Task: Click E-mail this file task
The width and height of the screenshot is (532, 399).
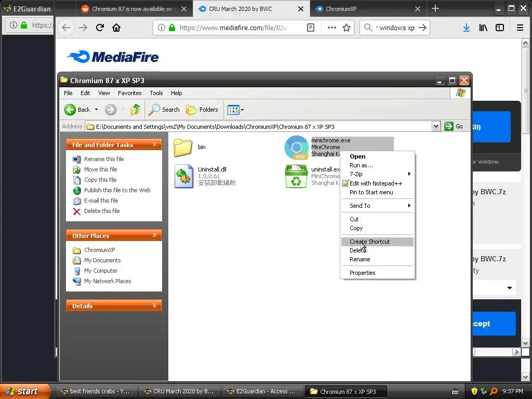Action: (101, 201)
